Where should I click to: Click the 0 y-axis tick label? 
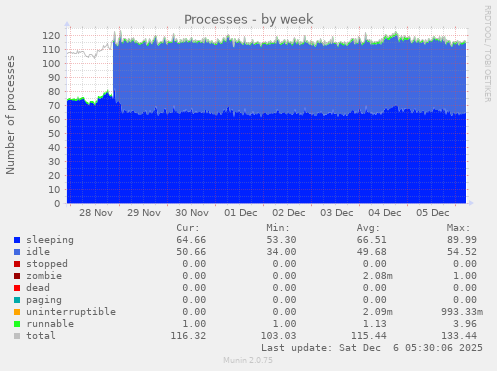tap(57, 204)
